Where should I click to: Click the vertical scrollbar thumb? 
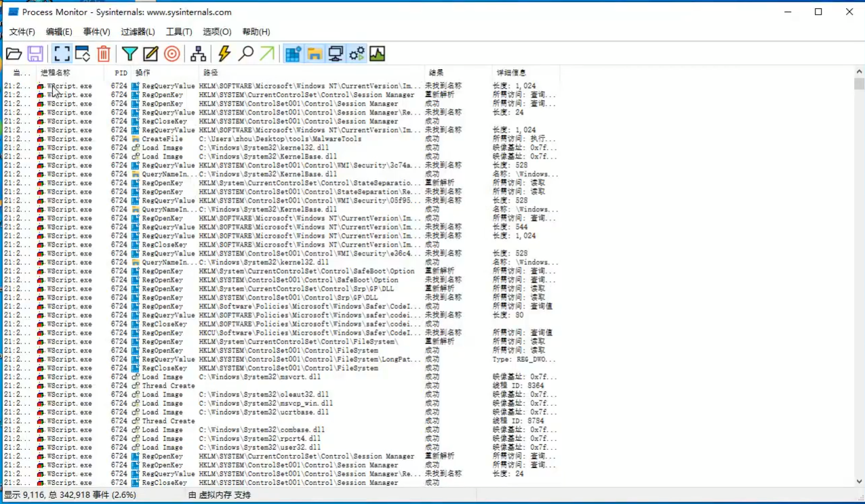coord(859,84)
